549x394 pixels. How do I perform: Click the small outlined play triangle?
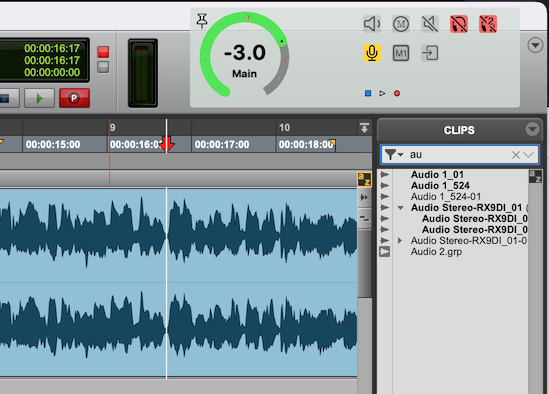(x=382, y=93)
